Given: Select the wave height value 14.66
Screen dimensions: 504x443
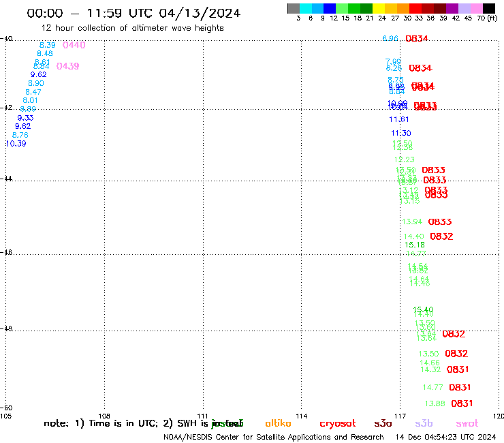Looking at the screenshot, I should point(430,363).
